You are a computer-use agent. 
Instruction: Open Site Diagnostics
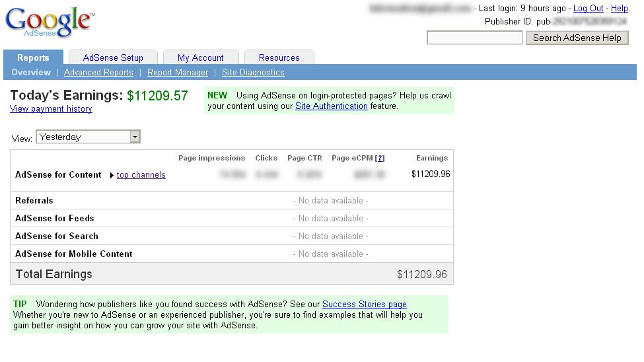click(253, 72)
